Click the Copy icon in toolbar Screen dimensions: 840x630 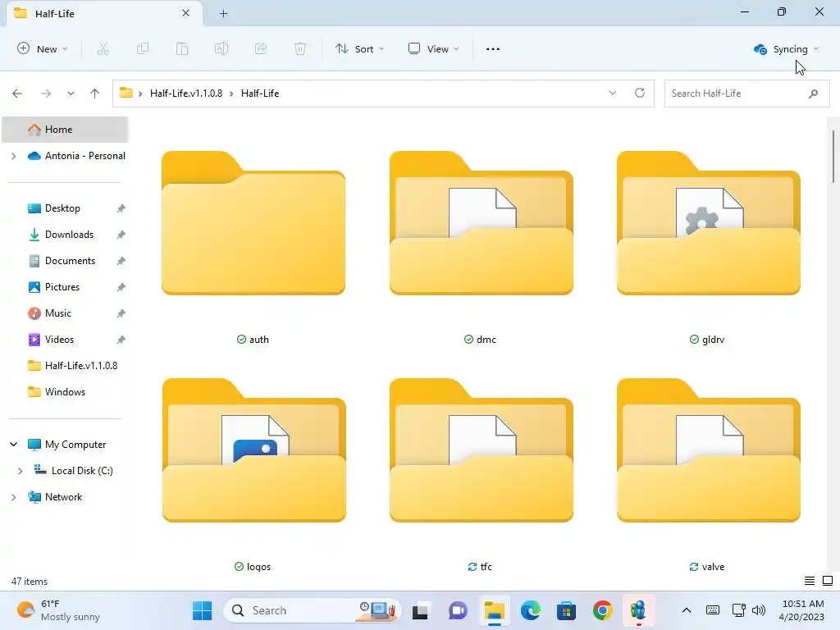click(x=143, y=48)
